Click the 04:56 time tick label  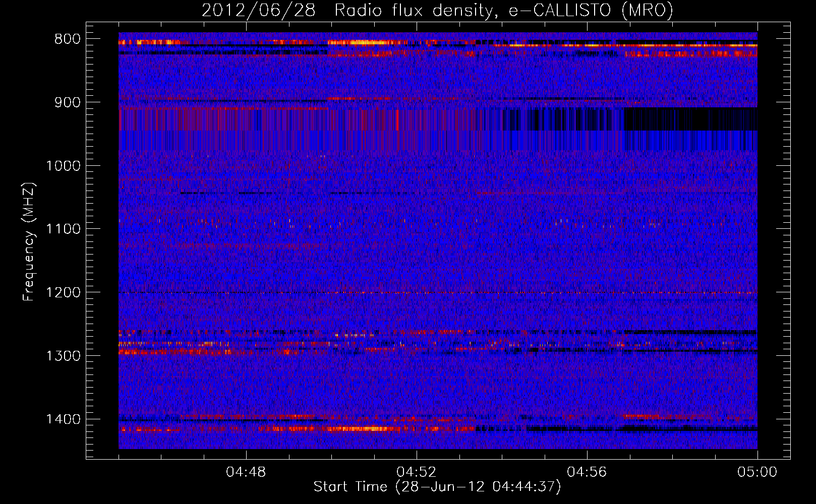click(x=587, y=472)
